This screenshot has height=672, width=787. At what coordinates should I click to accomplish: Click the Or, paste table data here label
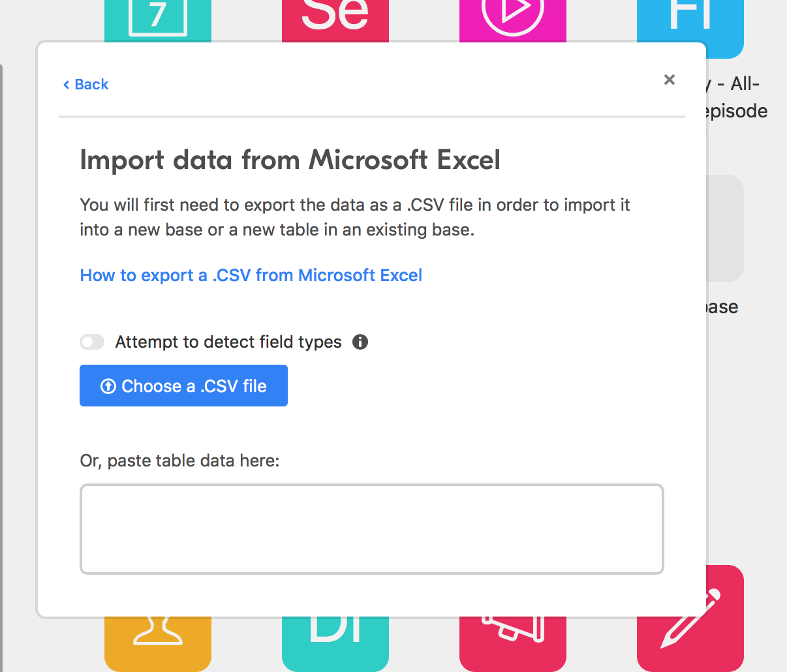pyautogui.click(x=179, y=461)
